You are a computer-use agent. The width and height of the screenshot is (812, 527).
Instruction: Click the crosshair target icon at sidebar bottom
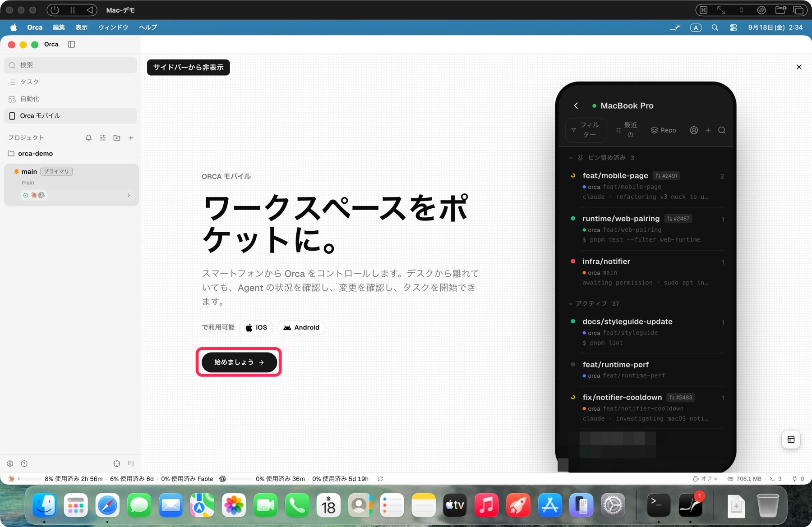click(117, 463)
